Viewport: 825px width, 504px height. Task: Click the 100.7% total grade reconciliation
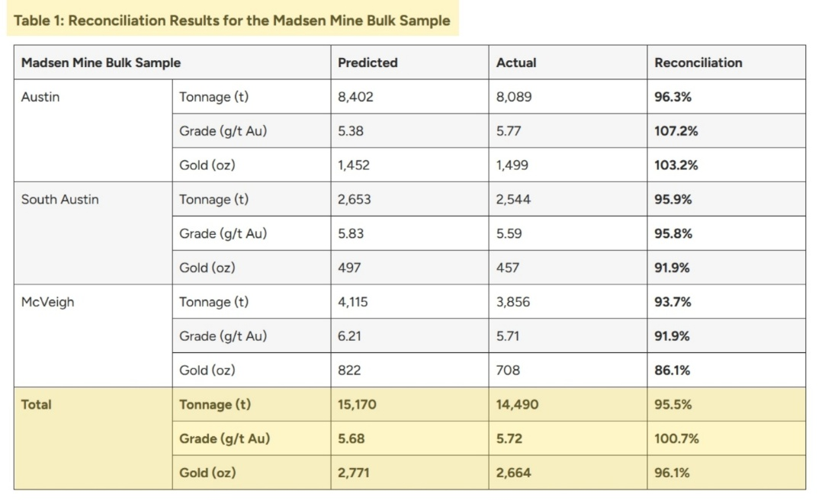coord(676,438)
